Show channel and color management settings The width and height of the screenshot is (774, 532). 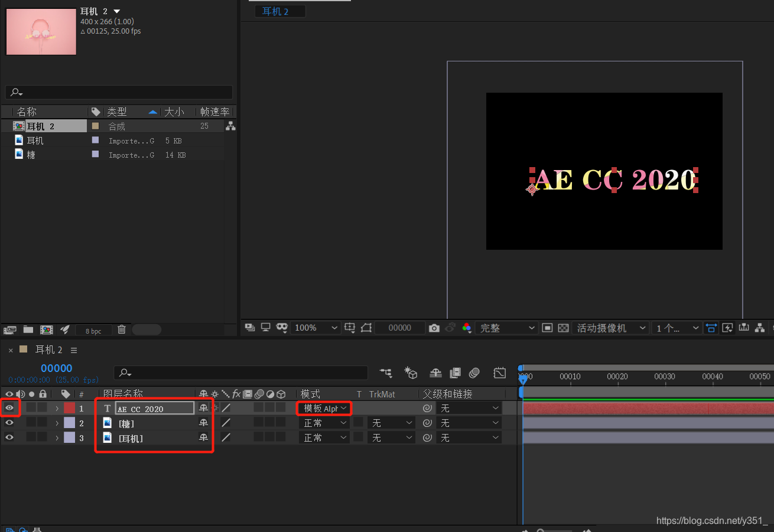coord(467,328)
